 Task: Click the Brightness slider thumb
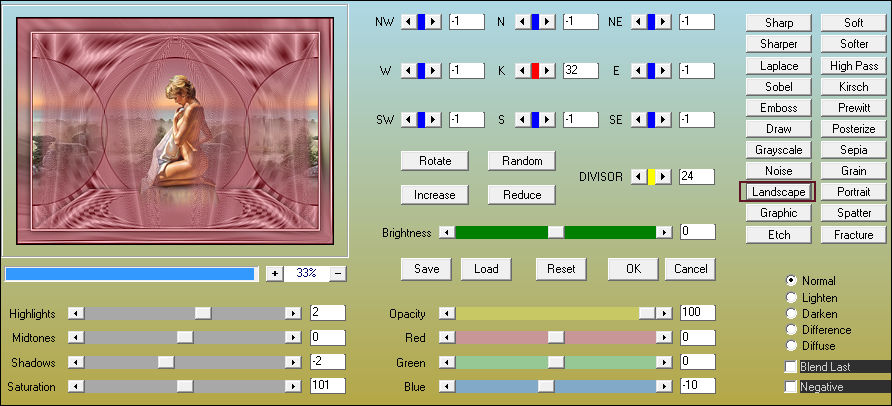coord(556,232)
